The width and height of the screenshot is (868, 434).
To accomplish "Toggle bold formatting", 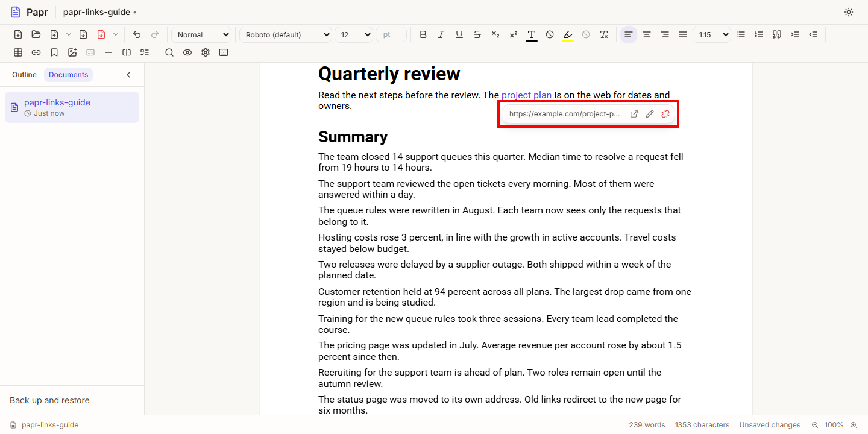I will (x=423, y=34).
